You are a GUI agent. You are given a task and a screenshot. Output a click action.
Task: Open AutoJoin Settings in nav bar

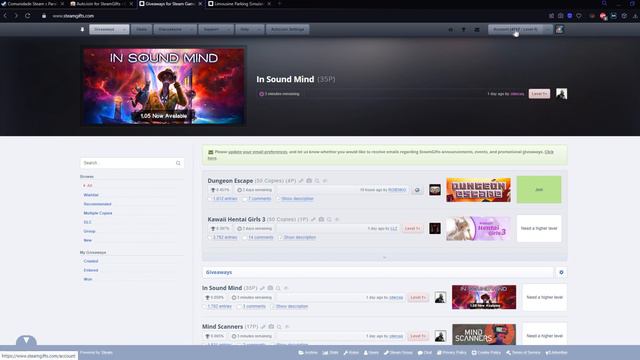pyautogui.click(x=288, y=29)
